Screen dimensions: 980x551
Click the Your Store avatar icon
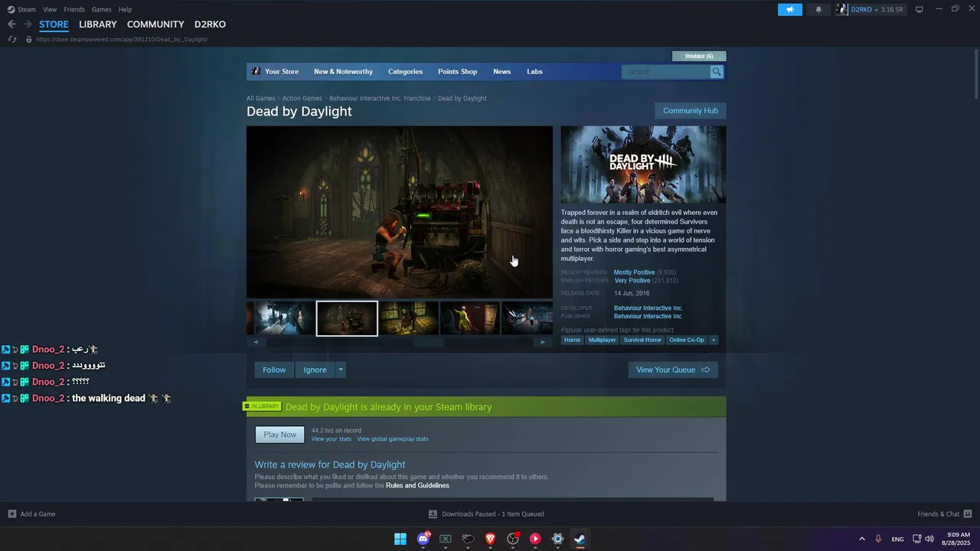click(x=256, y=71)
